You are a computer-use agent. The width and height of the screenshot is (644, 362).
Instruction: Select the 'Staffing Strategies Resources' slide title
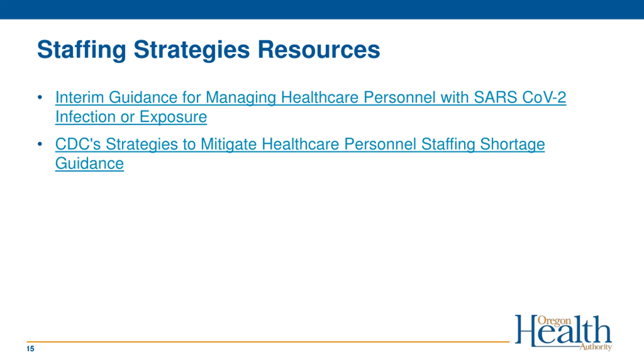click(209, 50)
